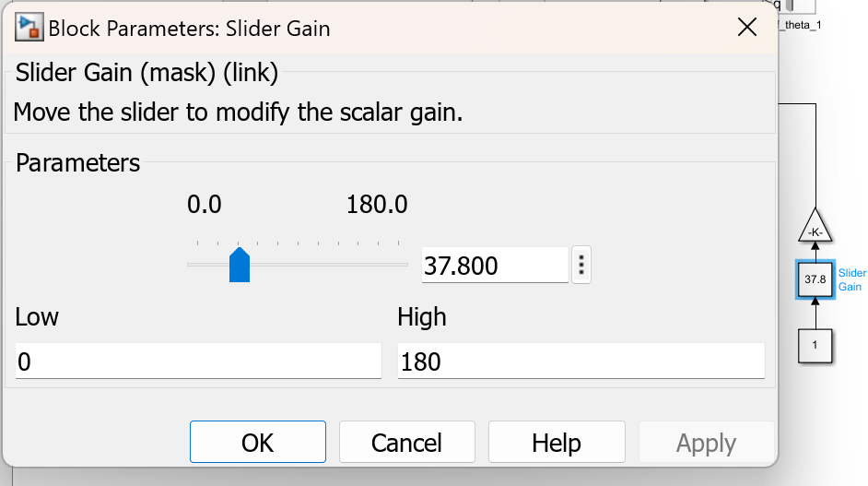Click the slider track right of the thumb

pos(332,265)
